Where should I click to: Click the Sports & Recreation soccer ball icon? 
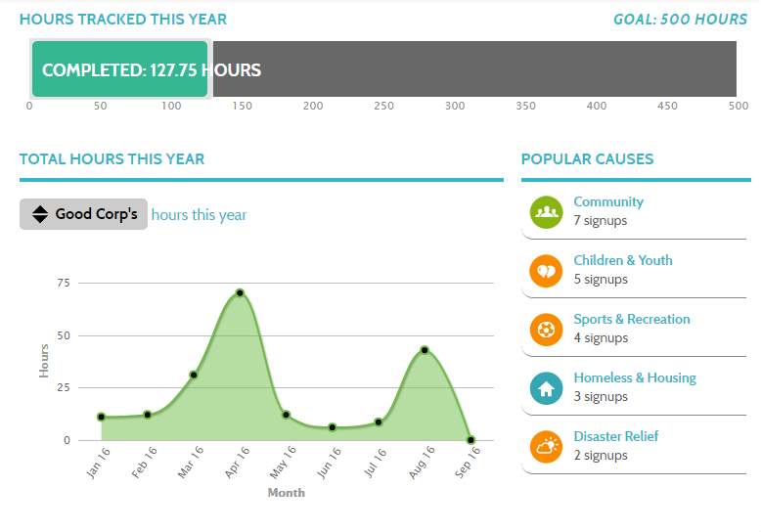click(x=546, y=330)
